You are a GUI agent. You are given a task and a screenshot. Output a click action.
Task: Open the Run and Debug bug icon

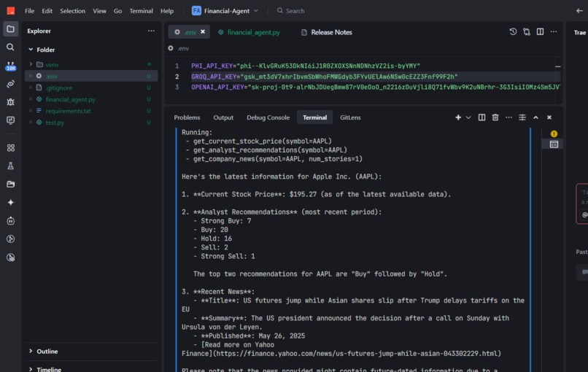click(x=10, y=102)
